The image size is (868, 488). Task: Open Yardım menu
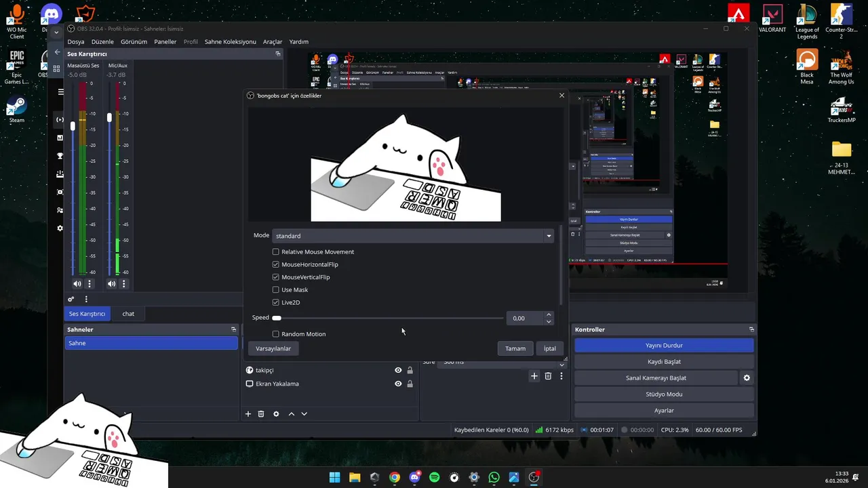(x=298, y=41)
